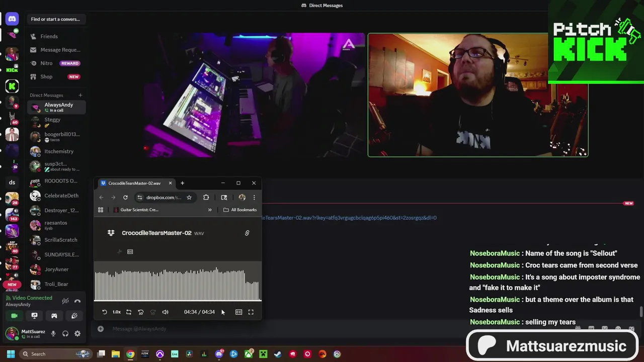Select the ds server icon in sidebar
Image resolution: width=644 pixels, height=362 pixels.
point(12,183)
